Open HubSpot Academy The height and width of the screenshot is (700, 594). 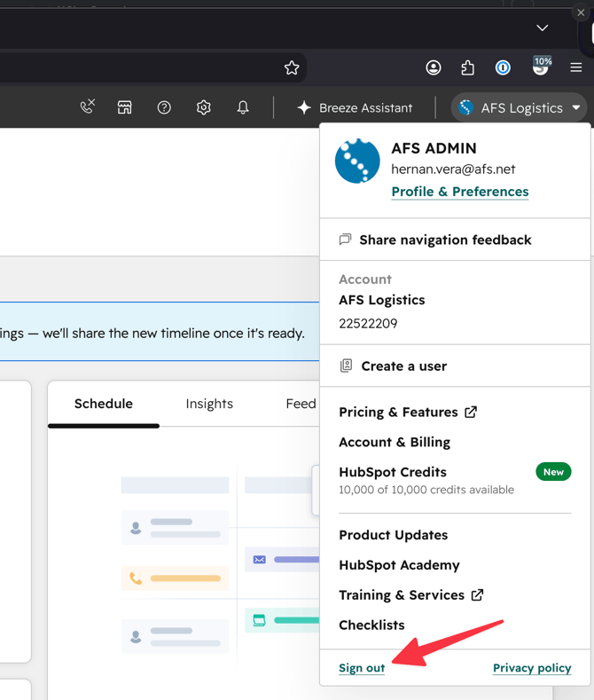[x=399, y=565]
